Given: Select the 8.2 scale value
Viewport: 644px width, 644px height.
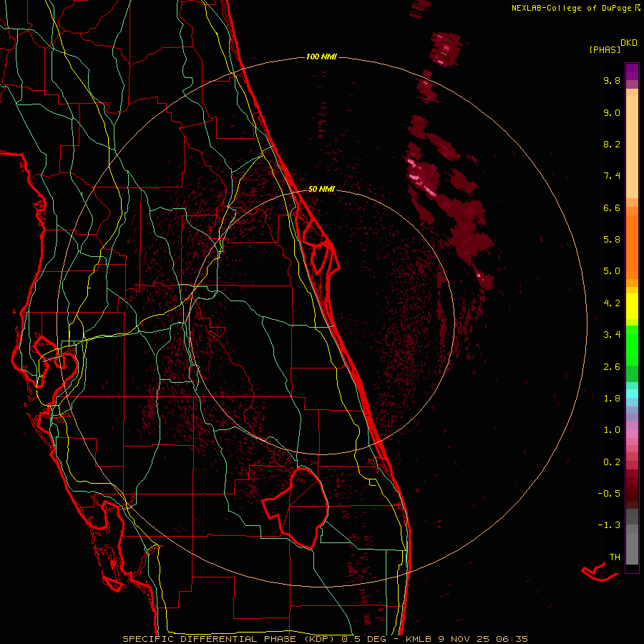Looking at the screenshot, I should [x=612, y=144].
